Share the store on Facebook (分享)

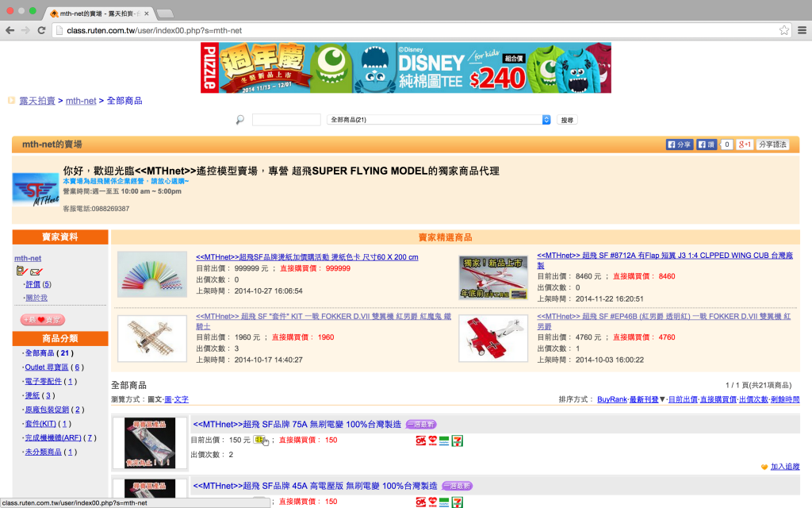click(680, 144)
